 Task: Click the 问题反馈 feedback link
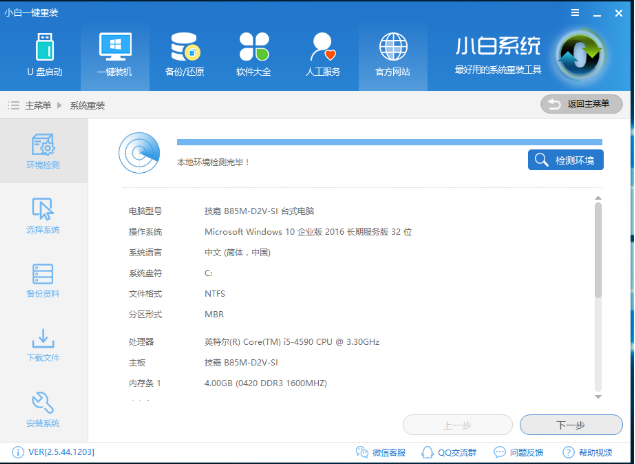pyautogui.click(x=524, y=453)
